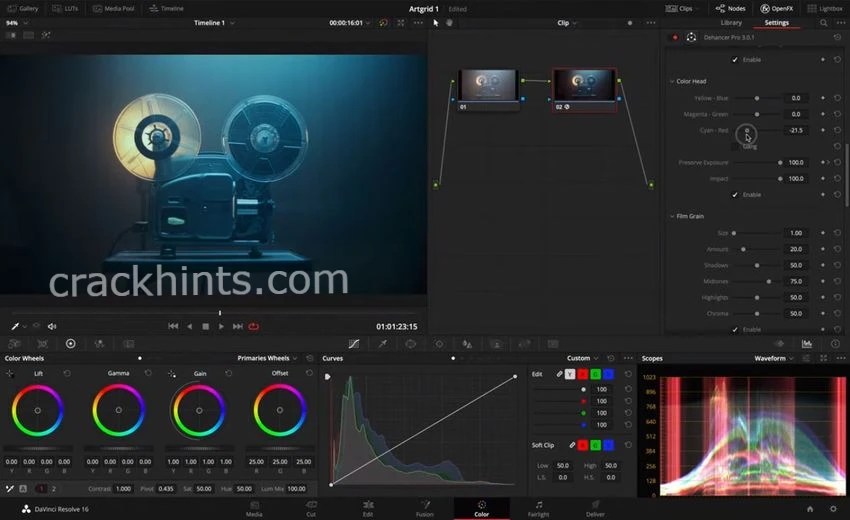The image size is (850, 520).
Task: Mute the viewer audio
Action: click(x=52, y=326)
